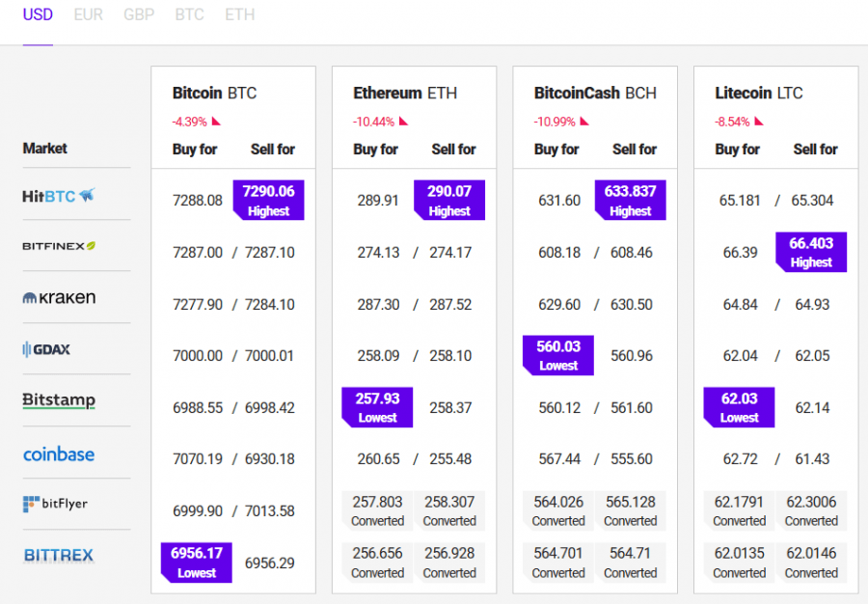Click the 274.13 Bitfinex Ethereum buy price
Image resolution: width=868 pixels, height=604 pixels.
point(378,253)
